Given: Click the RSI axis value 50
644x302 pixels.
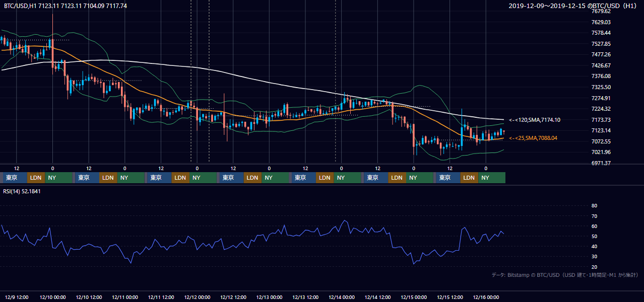Looking at the screenshot, I should point(594,237).
